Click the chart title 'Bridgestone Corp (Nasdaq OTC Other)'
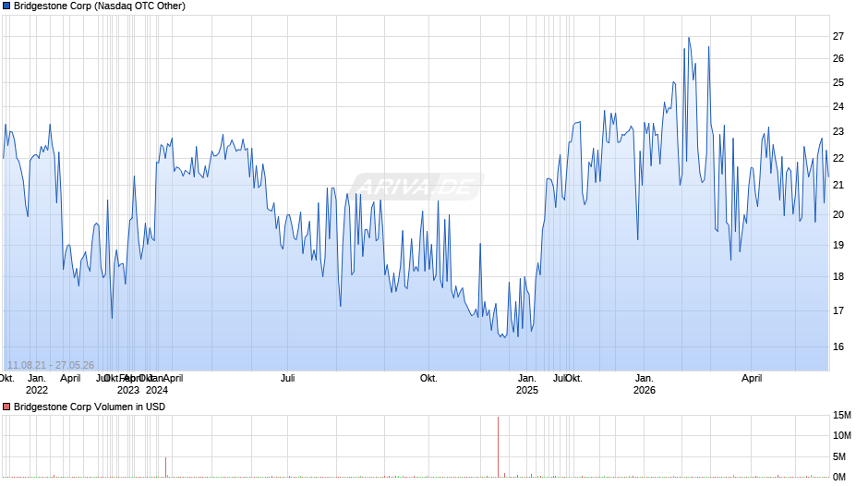This screenshot has height=486, width=868. pyautogui.click(x=100, y=6)
